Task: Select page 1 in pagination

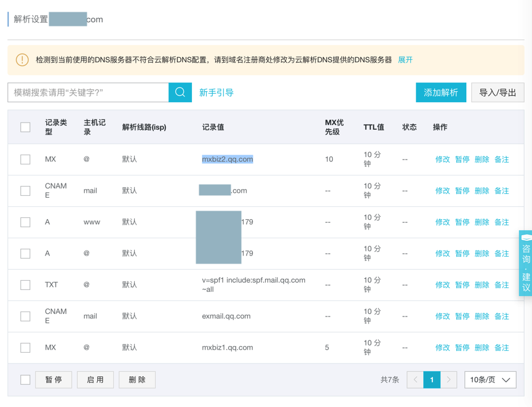Action: point(432,380)
